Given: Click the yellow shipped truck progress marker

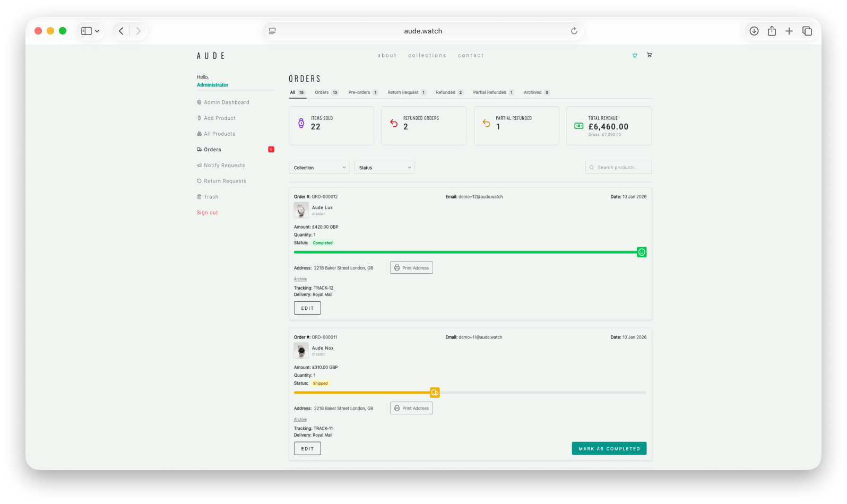Looking at the screenshot, I should click(435, 393).
